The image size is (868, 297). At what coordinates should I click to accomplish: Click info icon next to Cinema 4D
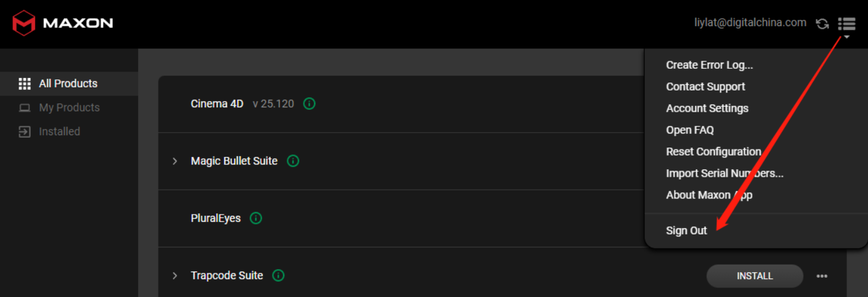(309, 104)
